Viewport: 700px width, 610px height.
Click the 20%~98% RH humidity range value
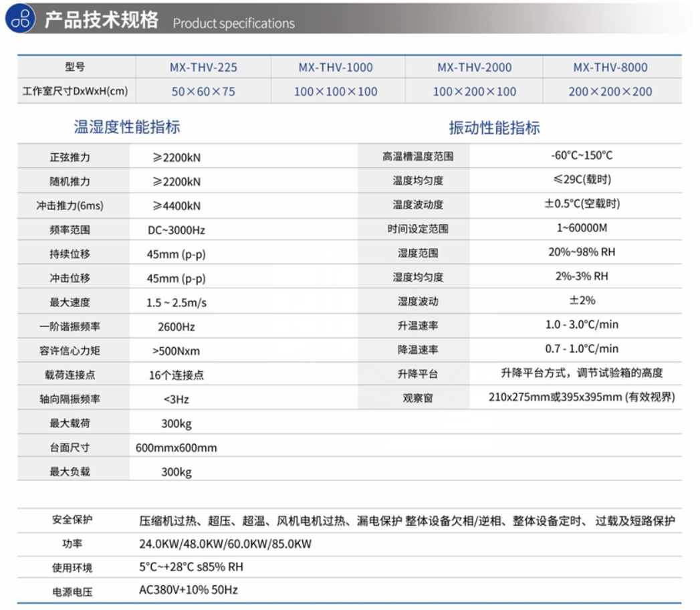[582, 252]
